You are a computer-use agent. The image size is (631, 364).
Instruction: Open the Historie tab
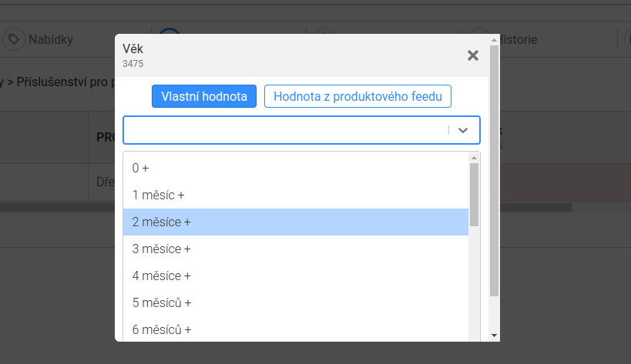[x=519, y=39]
